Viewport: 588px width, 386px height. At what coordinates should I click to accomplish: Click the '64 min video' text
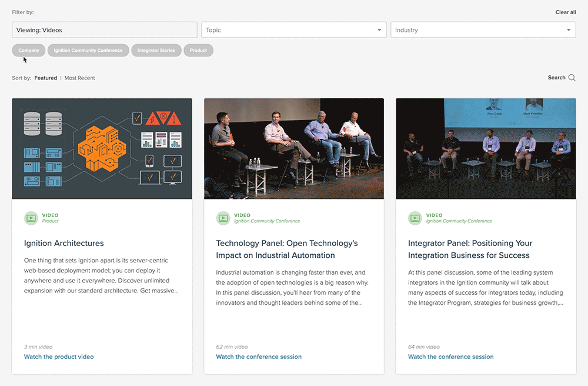coord(424,347)
